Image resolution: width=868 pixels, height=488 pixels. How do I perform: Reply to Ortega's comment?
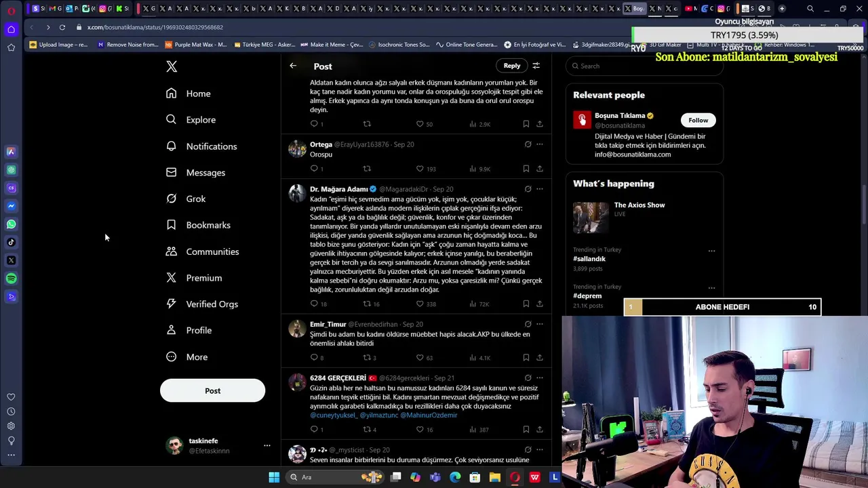click(314, 168)
